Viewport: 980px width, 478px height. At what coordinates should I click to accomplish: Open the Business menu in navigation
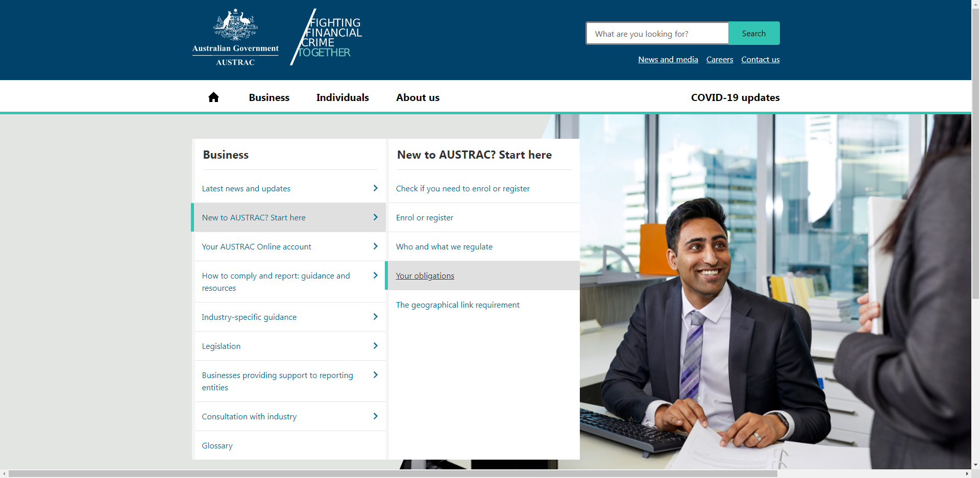coord(269,97)
